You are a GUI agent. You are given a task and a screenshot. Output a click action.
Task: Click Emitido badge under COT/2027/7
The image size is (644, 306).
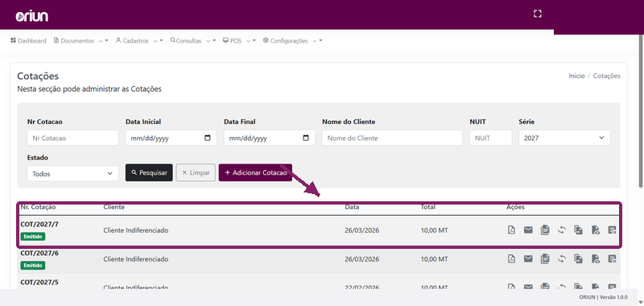pyautogui.click(x=33, y=237)
